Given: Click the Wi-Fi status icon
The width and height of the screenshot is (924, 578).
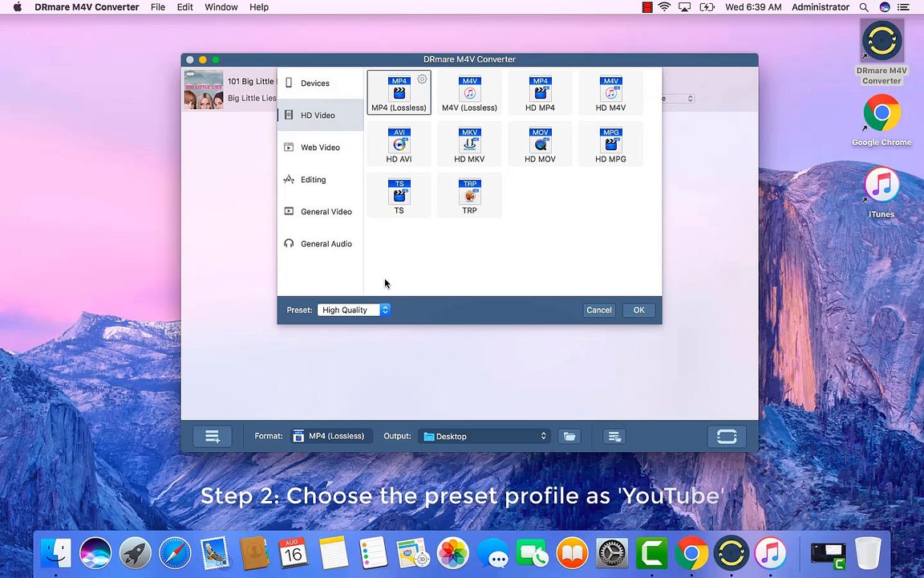Looking at the screenshot, I should click(x=665, y=7).
